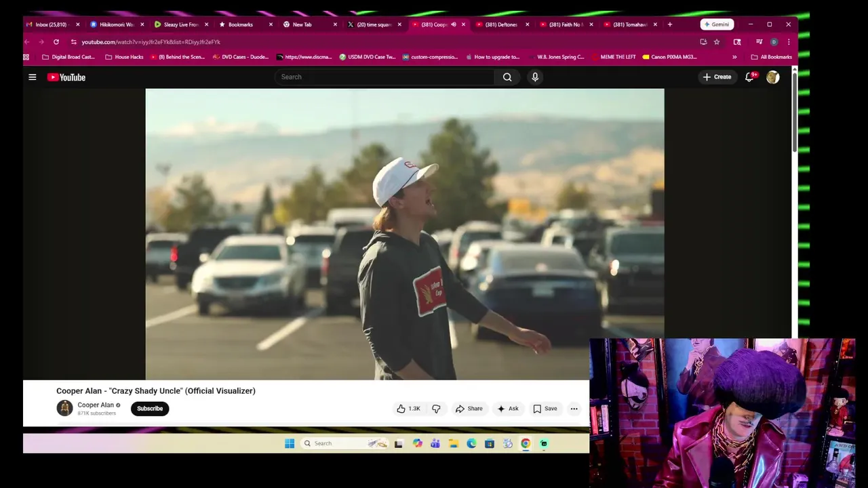Open How to upgrade to bookmark

point(492,57)
